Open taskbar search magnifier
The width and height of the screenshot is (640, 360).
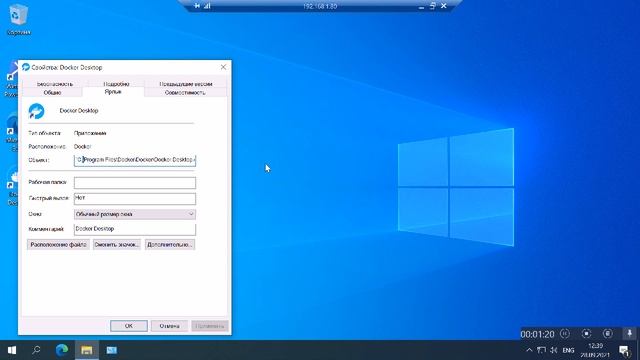36,350
